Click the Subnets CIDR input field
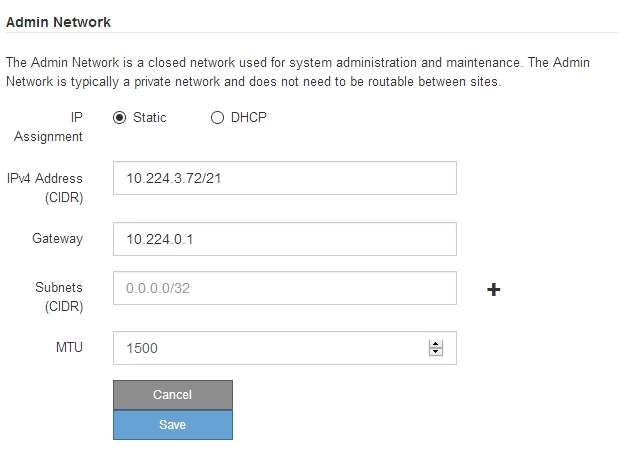 [284, 290]
